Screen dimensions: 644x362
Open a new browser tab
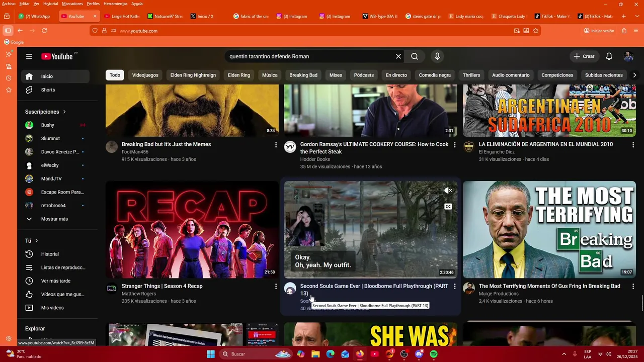pos(624,16)
